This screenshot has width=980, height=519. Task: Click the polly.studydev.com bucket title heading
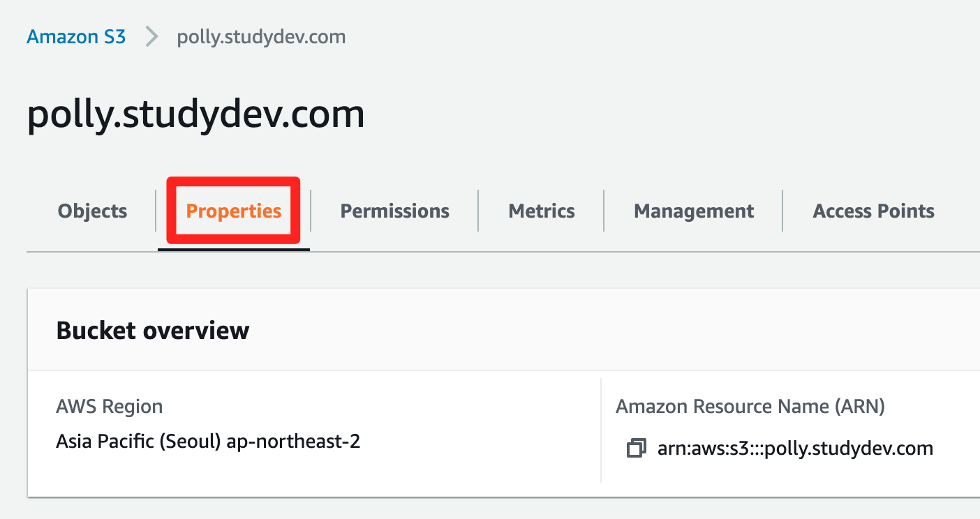pos(195,114)
